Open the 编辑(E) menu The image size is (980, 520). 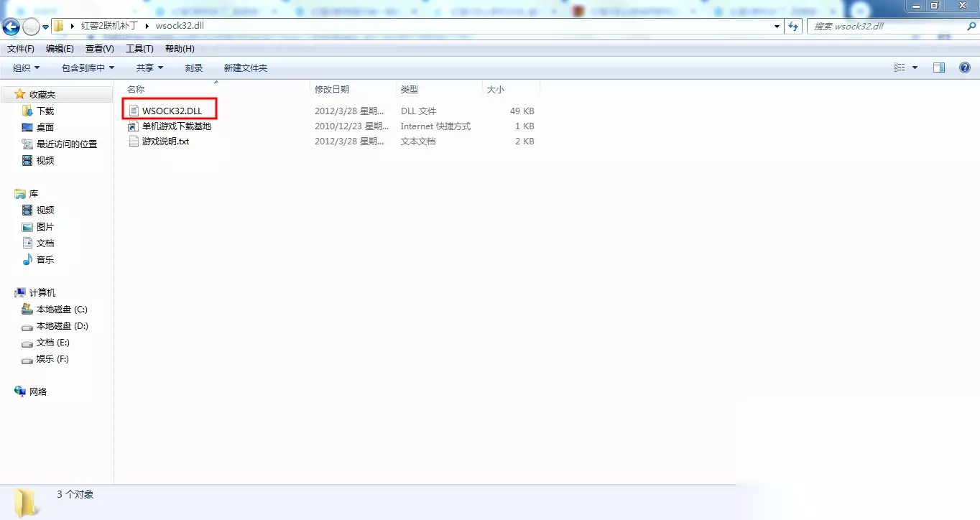(x=60, y=49)
